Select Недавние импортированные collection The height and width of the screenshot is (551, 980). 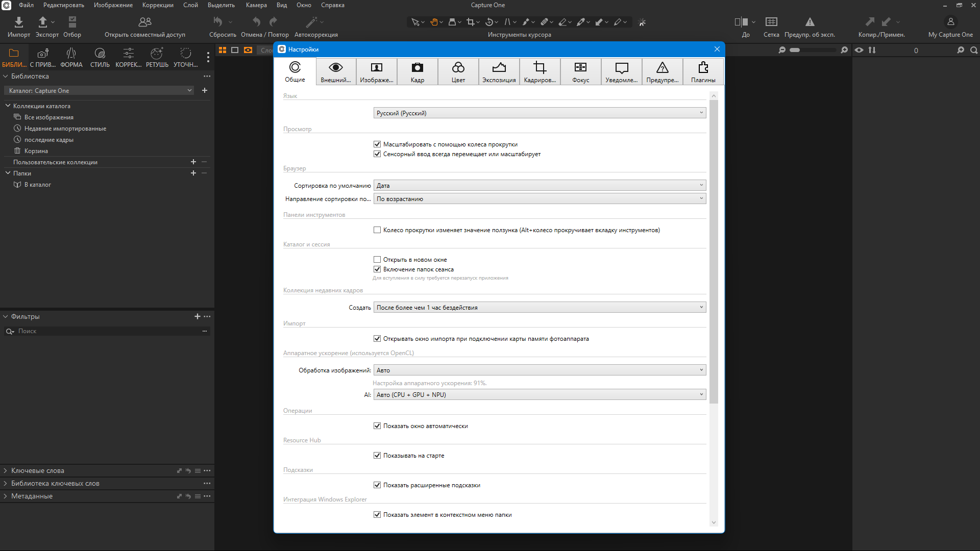pyautogui.click(x=65, y=129)
